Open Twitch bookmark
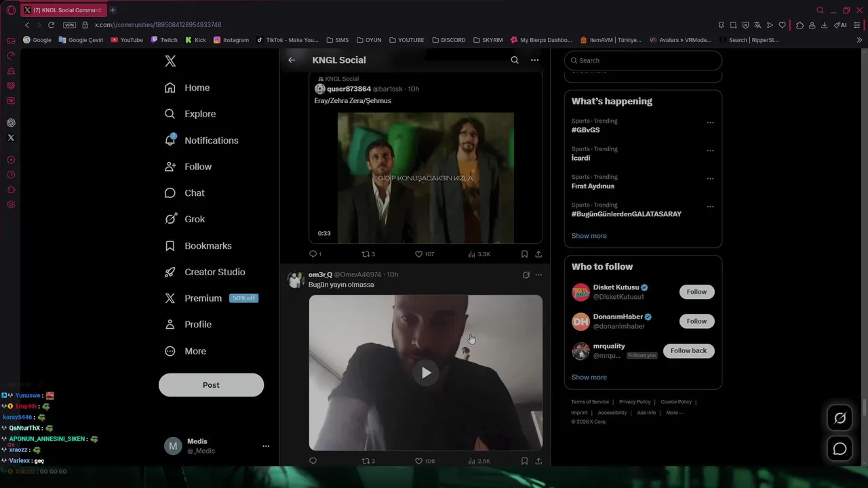The height and width of the screenshot is (488, 868). pos(164,40)
